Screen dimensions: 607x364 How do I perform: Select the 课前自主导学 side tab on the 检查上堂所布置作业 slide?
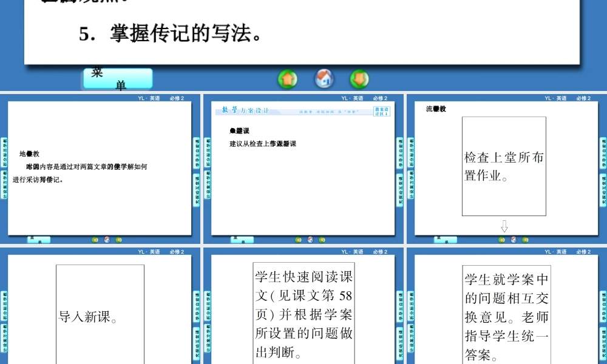pos(603,152)
